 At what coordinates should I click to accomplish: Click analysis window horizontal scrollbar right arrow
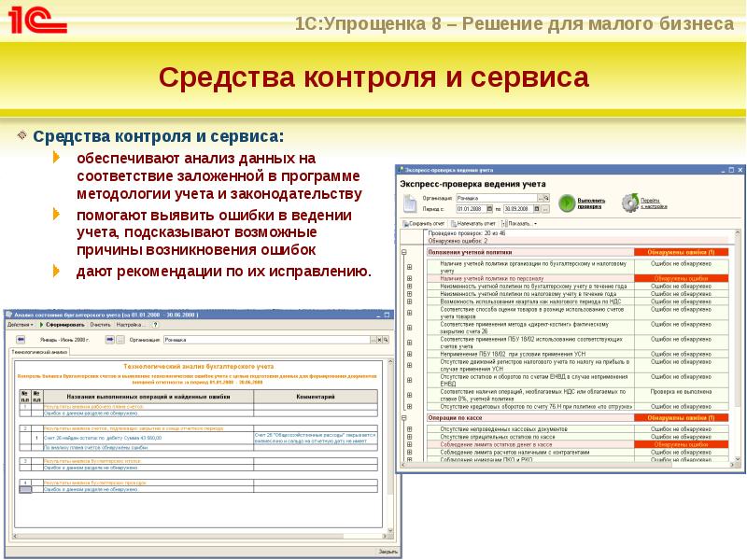click(384, 536)
